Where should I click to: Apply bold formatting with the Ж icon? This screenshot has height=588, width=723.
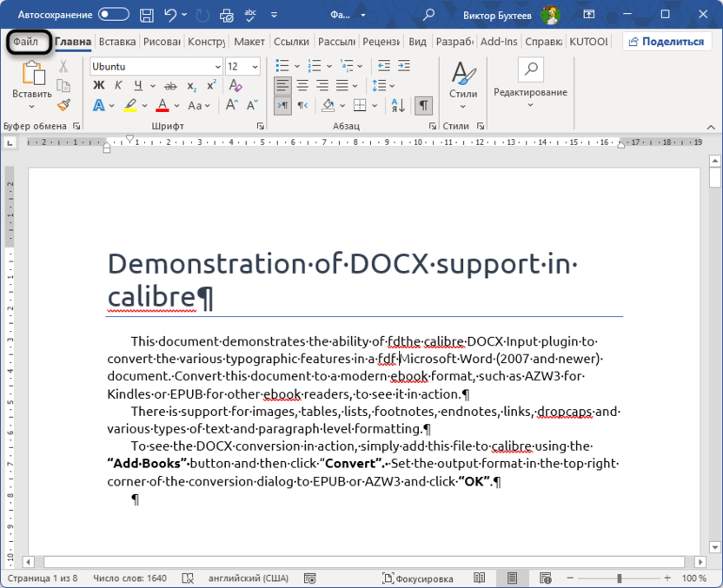(96, 83)
